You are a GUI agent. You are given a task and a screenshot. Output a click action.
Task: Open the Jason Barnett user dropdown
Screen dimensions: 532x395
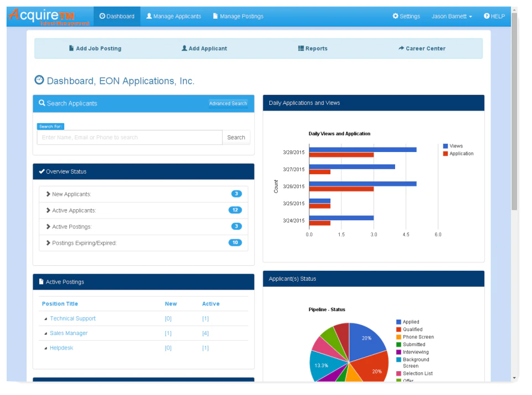(451, 16)
